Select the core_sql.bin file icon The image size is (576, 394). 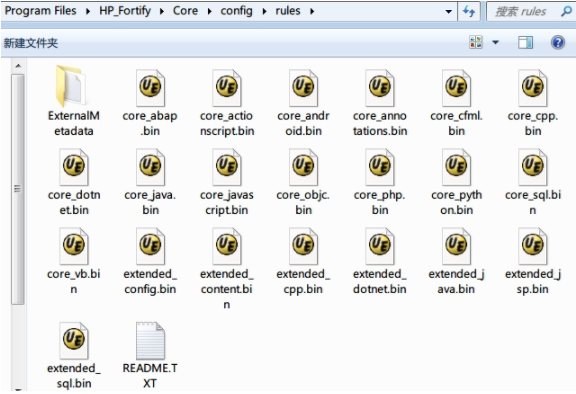pos(533,167)
